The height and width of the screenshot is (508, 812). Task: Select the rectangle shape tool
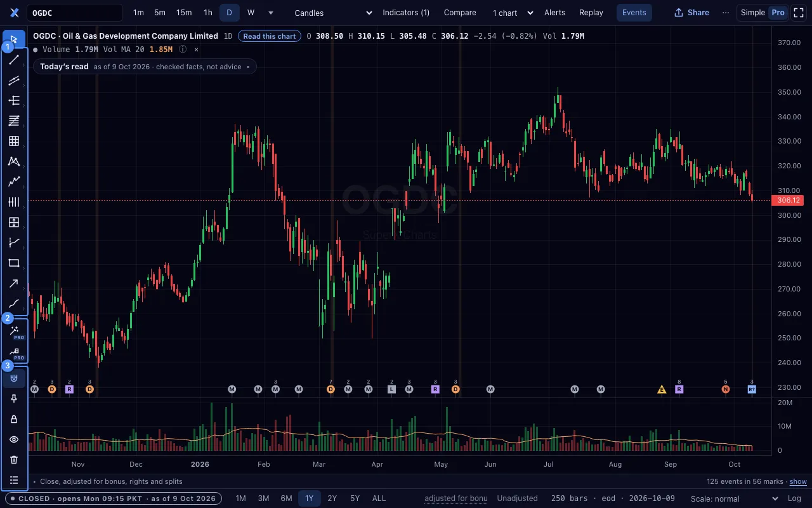click(14, 263)
